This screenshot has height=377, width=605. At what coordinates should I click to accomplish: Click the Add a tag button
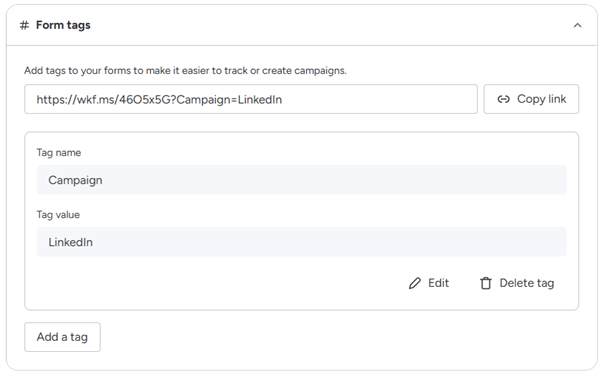tap(63, 337)
